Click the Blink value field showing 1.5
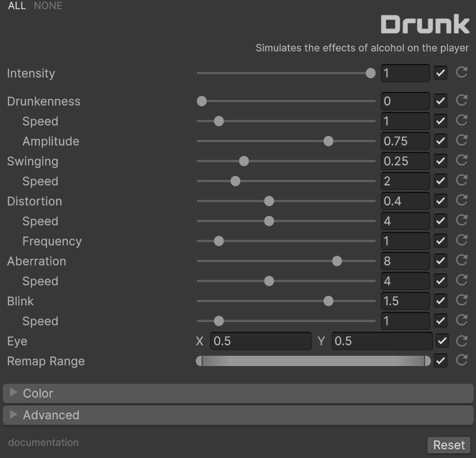The width and height of the screenshot is (476, 458). pyautogui.click(x=405, y=301)
